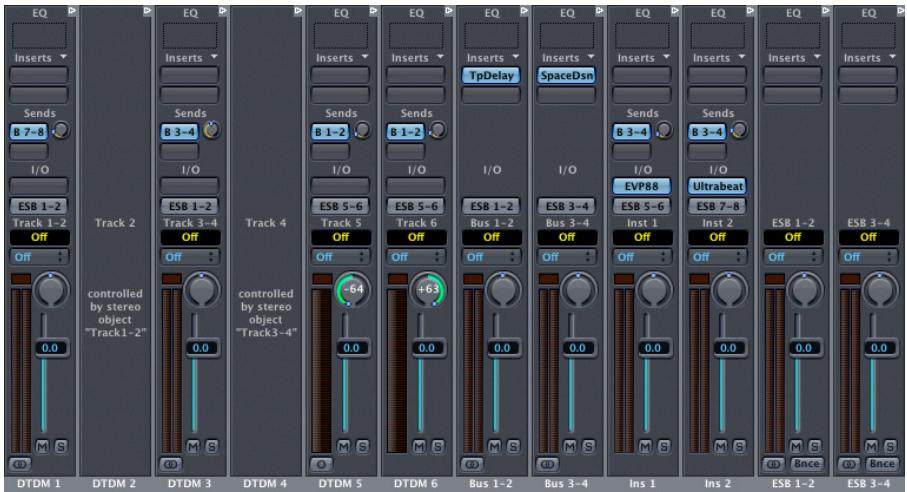This screenshot has width=907, height=492.
Task: Open the Ultrabeat instrument slot
Action: coord(717,186)
